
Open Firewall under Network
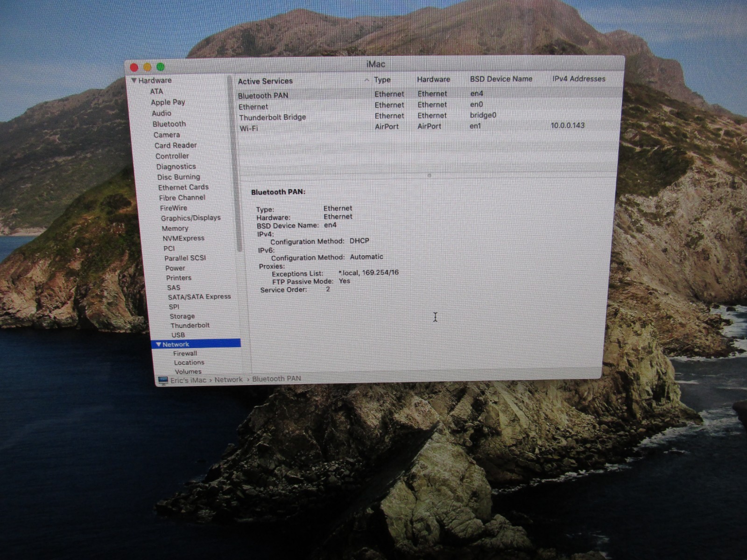click(x=185, y=353)
